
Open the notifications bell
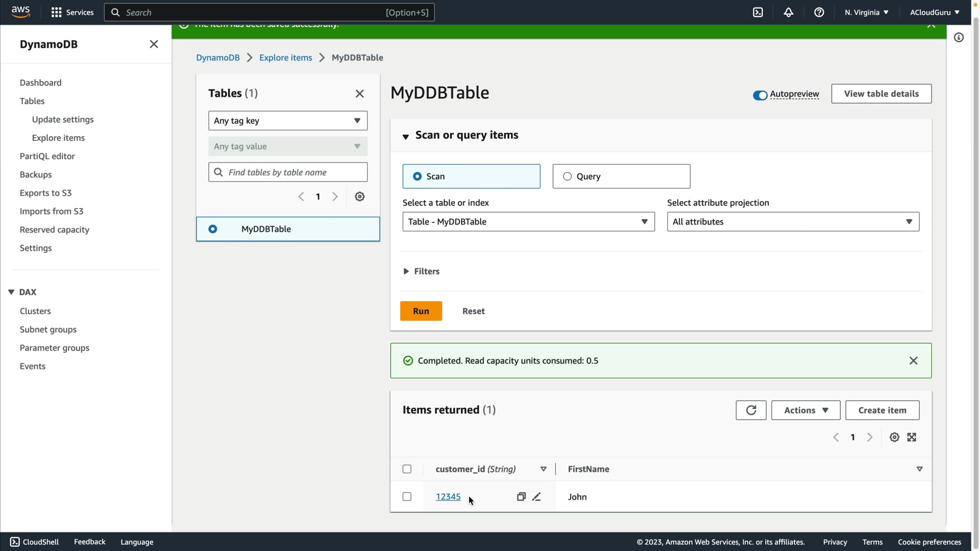[789, 12]
